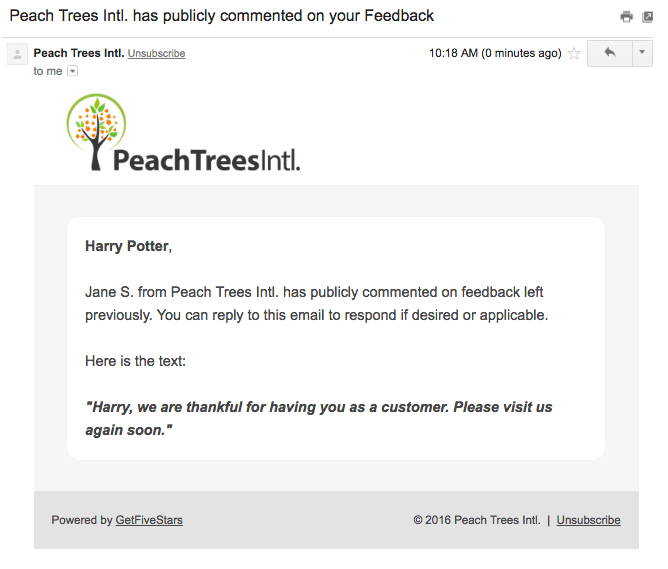Click sender avatar placeholder icon
668x569 pixels.
tap(17, 54)
